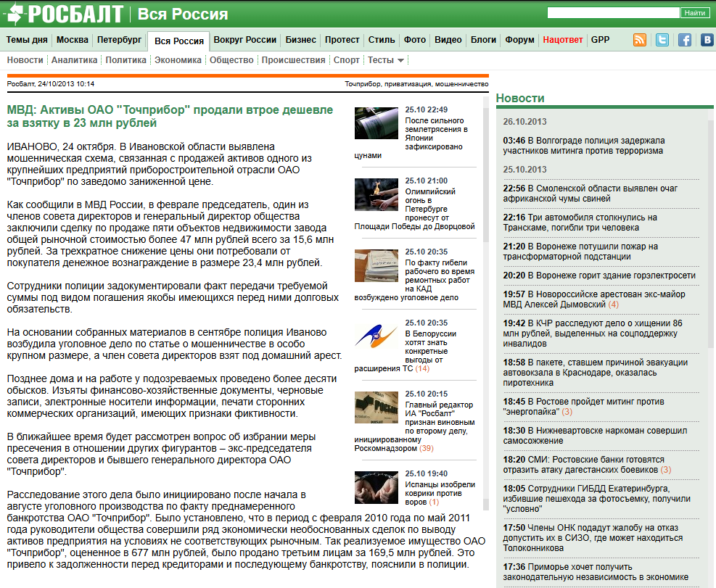Viewport: 716px width, 588px height.
Task: Open the Japan earthquake story thumbnail
Action: [376, 123]
